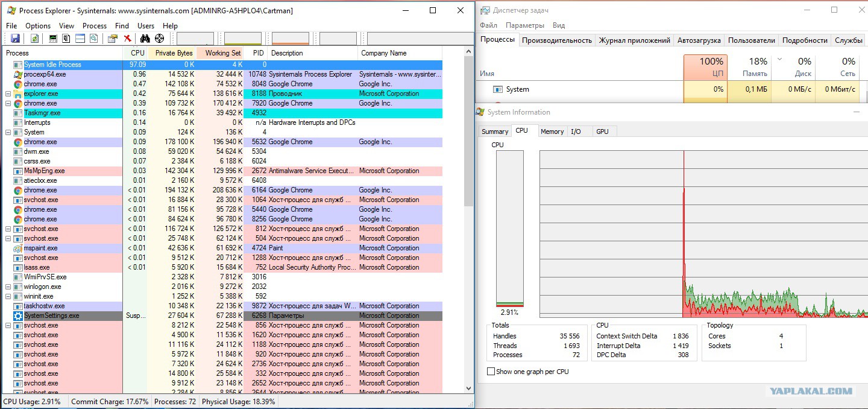The image size is (868, 409).
Task: Enable Show one graph per CPU checkbox
Action: coord(491,372)
